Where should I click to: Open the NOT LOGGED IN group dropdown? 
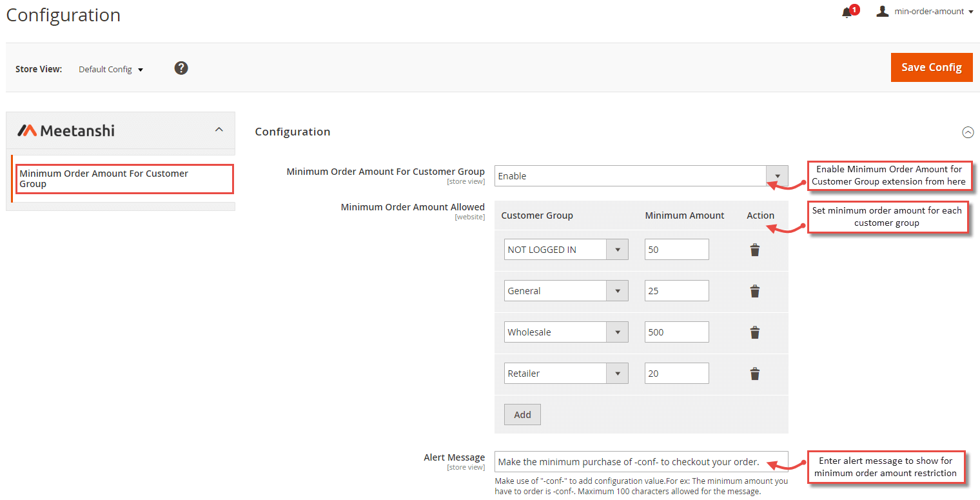tap(565, 250)
